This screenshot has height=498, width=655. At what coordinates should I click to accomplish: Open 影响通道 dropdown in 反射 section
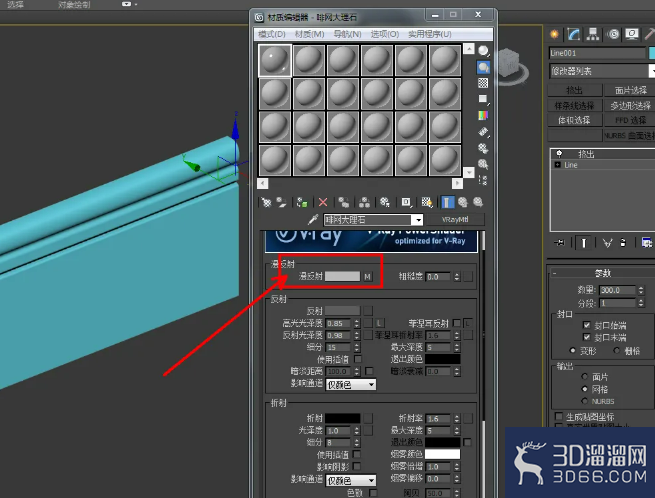(x=350, y=385)
